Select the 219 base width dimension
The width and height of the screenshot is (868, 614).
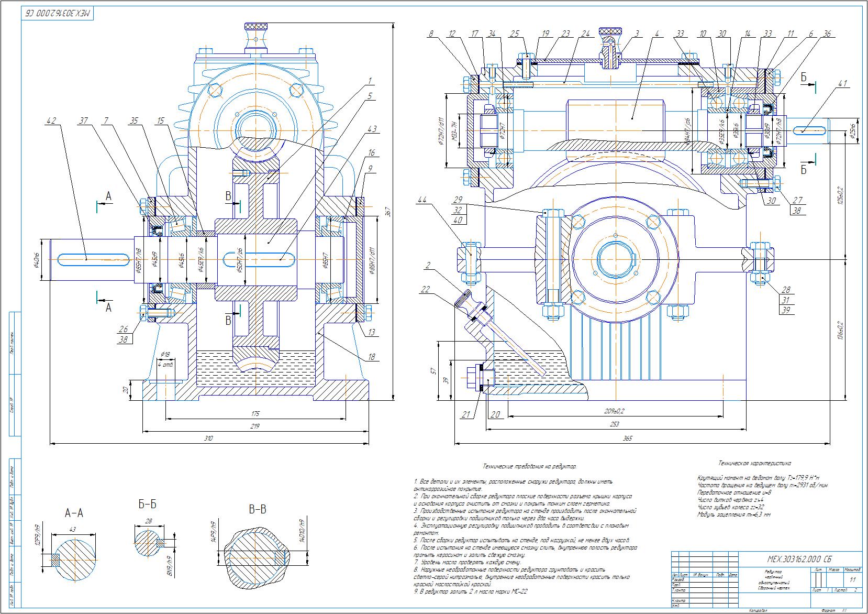click(254, 426)
